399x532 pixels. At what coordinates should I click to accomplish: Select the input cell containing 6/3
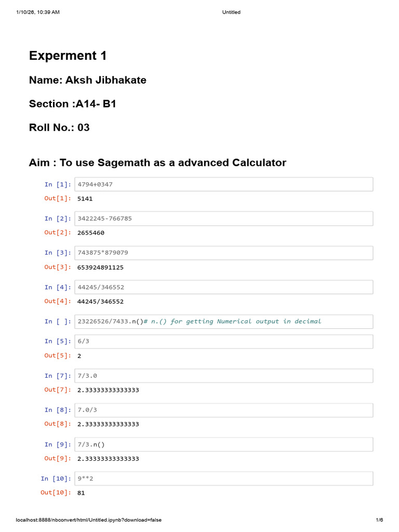tap(223, 341)
